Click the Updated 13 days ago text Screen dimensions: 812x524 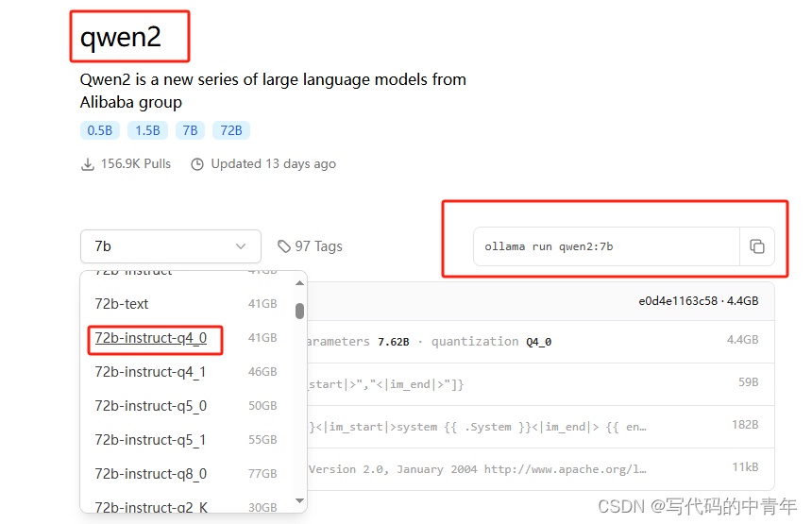click(x=274, y=164)
